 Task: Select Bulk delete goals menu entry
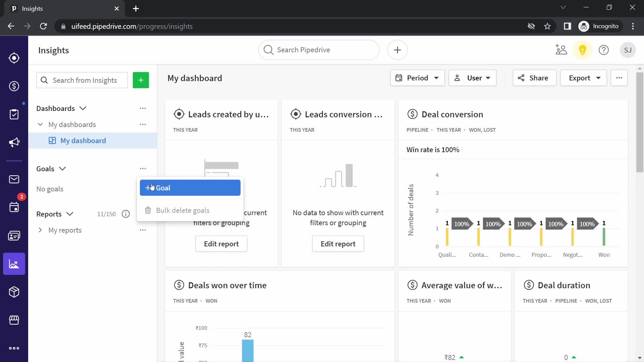[x=190, y=210]
